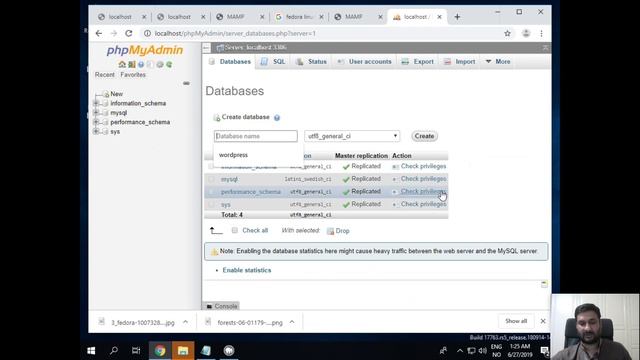Hide navigation panel arrow button
This screenshot has width=640, height=360.
click(207, 48)
